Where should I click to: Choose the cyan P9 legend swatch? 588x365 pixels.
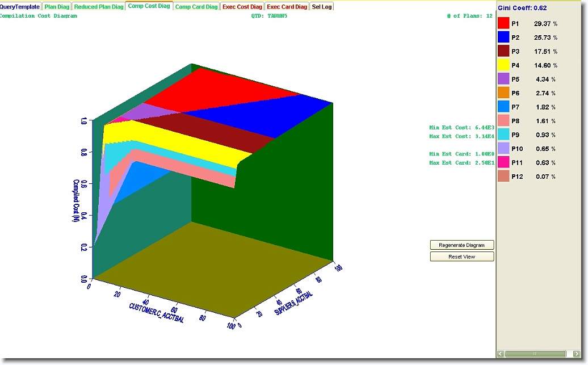(x=503, y=135)
